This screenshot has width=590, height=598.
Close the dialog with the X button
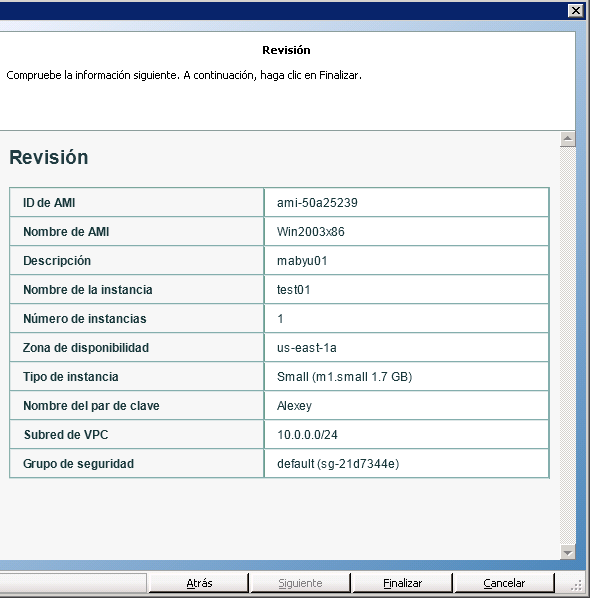pos(576,10)
